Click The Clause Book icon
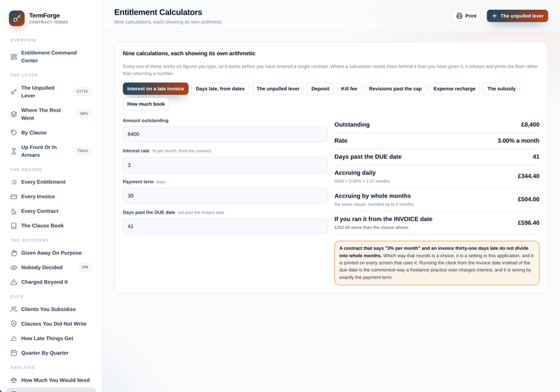This screenshot has height=392, width=560. click(x=13, y=225)
